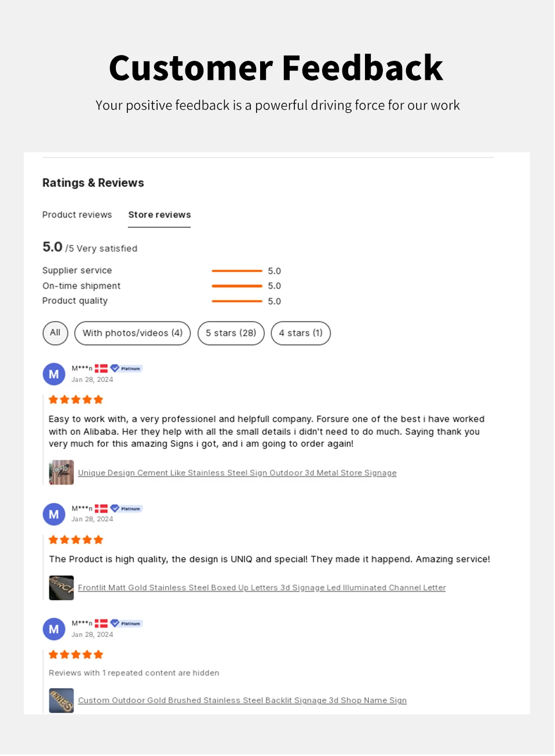Filter reviews With photos/videos (4)

(133, 333)
